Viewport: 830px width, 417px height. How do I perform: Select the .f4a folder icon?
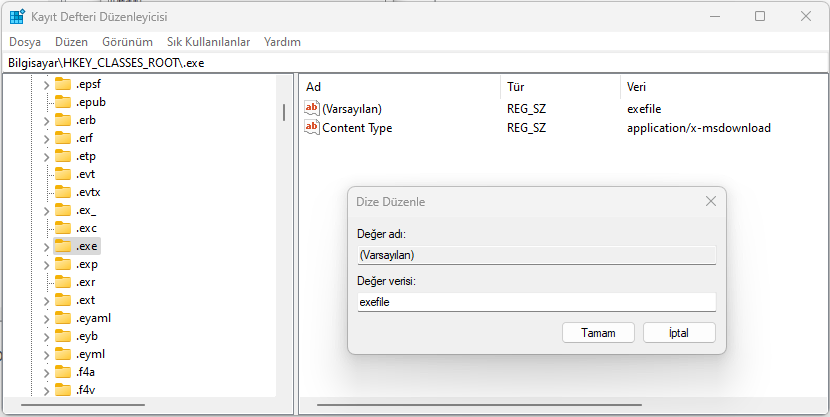(x=63, y=372)
